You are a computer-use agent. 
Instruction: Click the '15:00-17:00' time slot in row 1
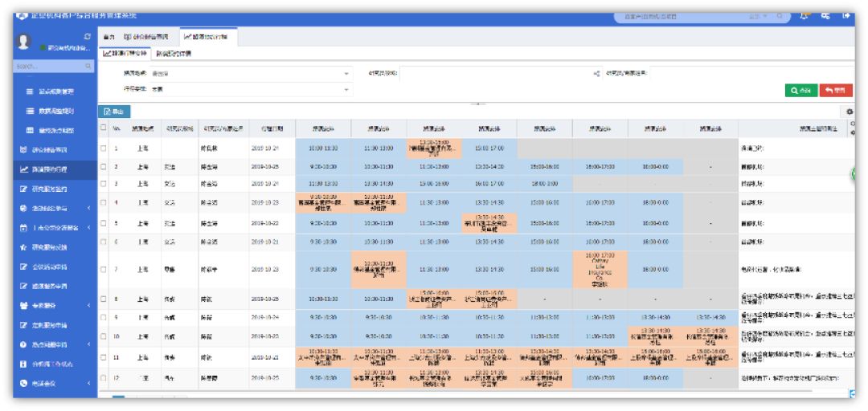click(489, 149)
